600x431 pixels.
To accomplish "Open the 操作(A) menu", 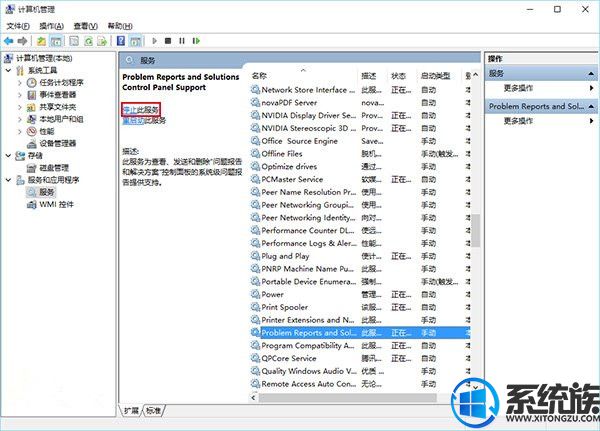I will pyautogui.click(x=51, y=26).
